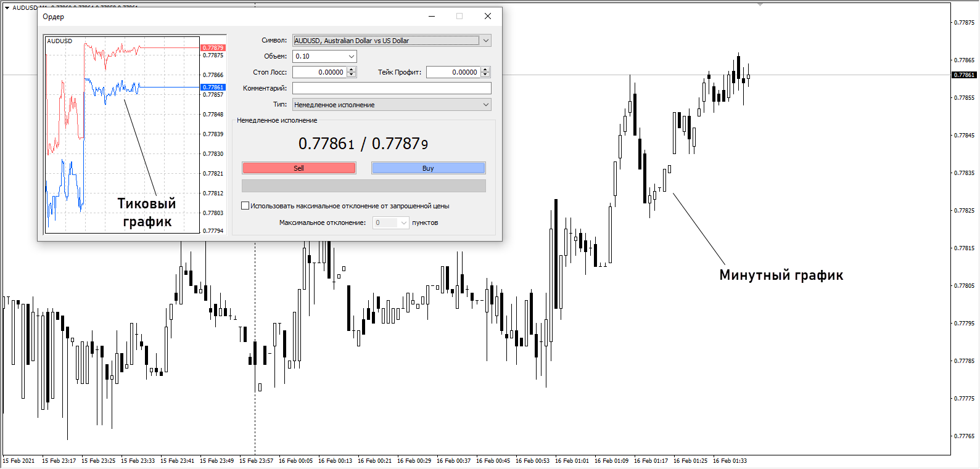Close the Ордер dialog window
The height and width of the screenshot is (469, 980).
point(488,17)
